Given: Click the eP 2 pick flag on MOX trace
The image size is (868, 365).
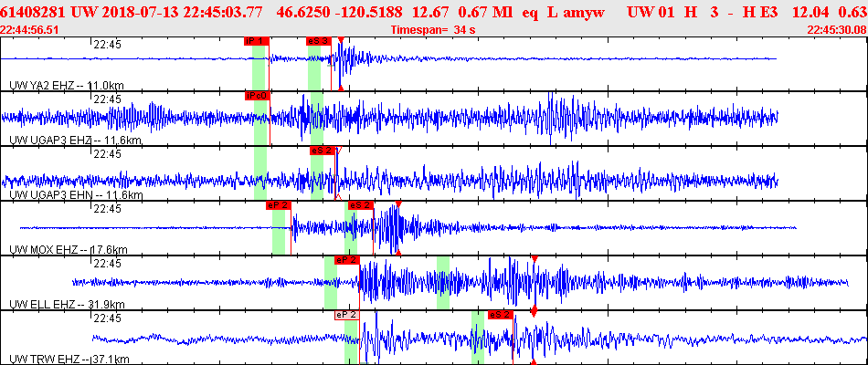Looking at the screenshot, I should point(278,205).
